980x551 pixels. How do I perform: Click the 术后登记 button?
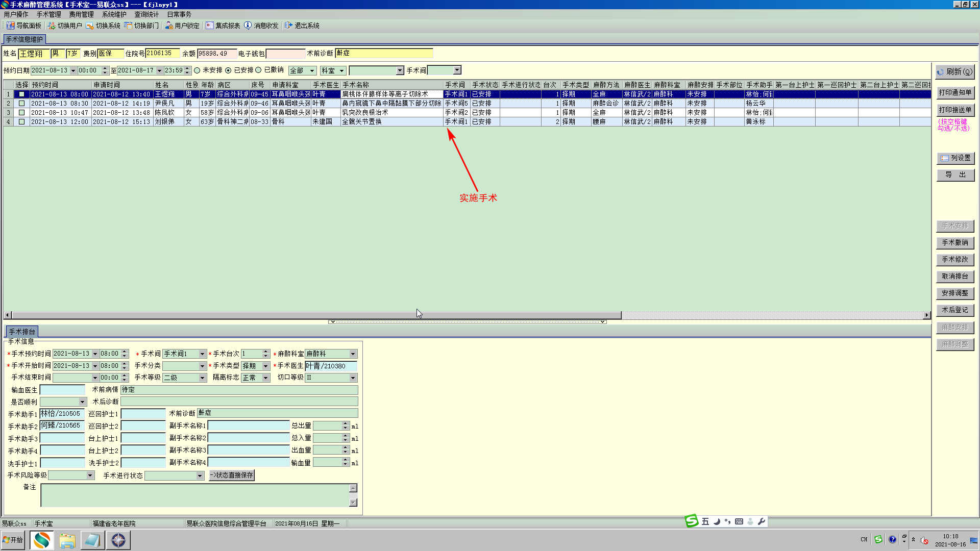point(955,310)
